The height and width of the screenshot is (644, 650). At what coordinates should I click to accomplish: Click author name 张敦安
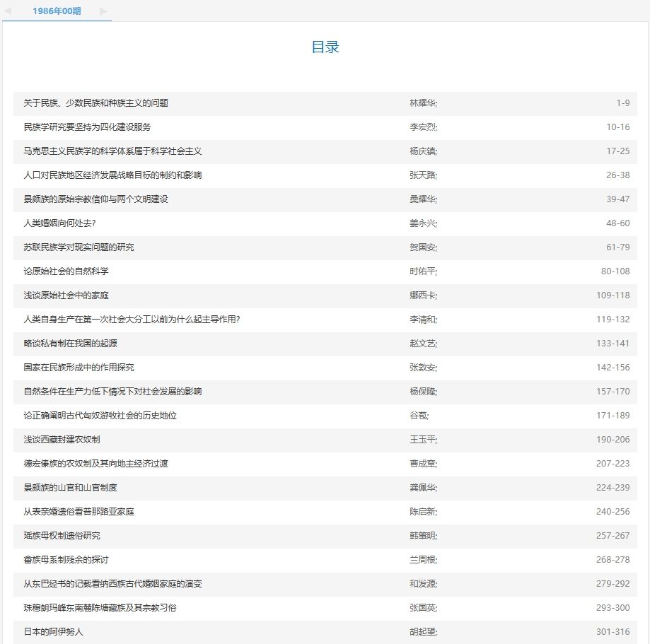422,367
